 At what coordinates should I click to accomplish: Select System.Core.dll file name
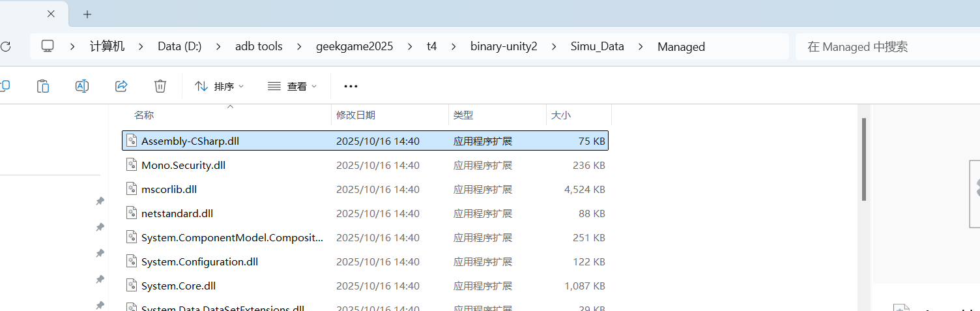tap(179, 286)
